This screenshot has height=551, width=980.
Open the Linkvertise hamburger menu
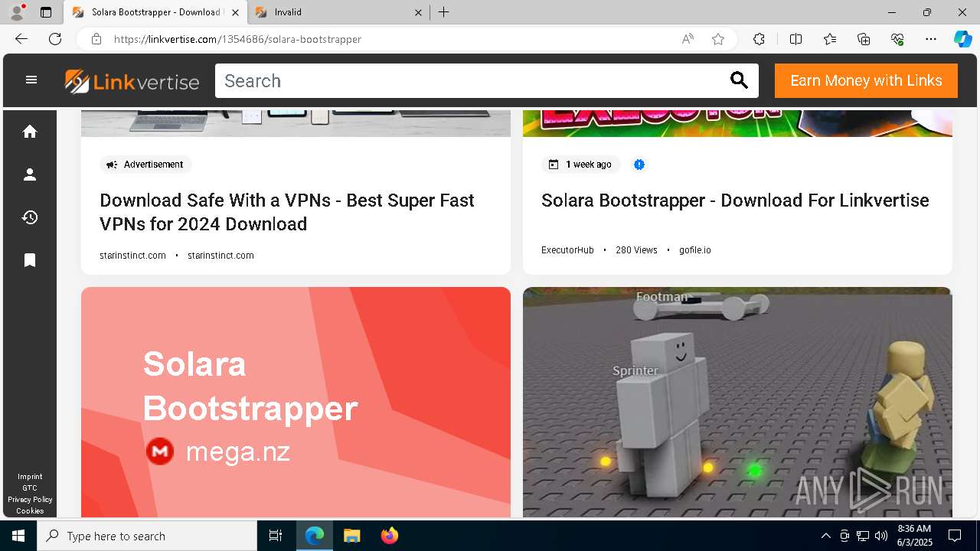coord(31,80)
